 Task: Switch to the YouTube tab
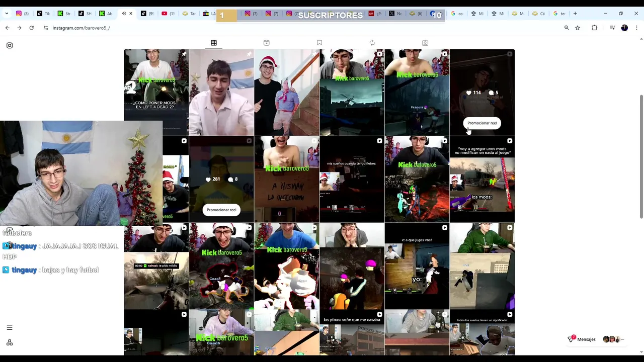168,14
